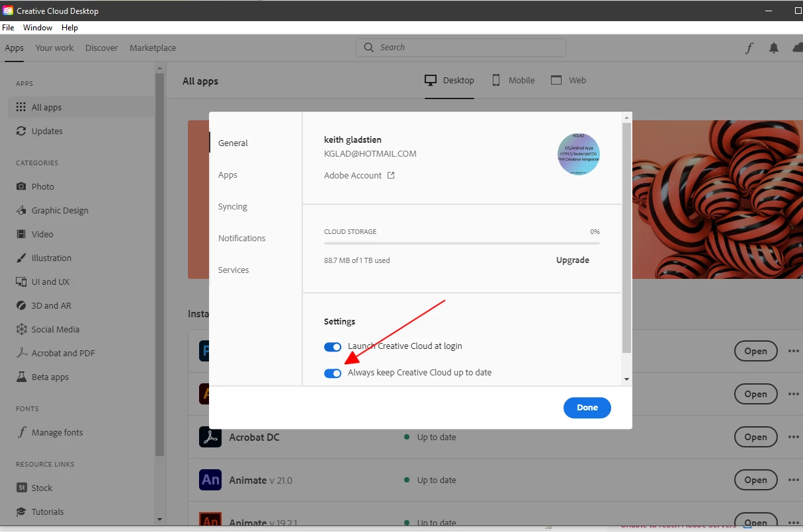
Task: Click Open button for Acrobat DC
Action: coord(755,437)
